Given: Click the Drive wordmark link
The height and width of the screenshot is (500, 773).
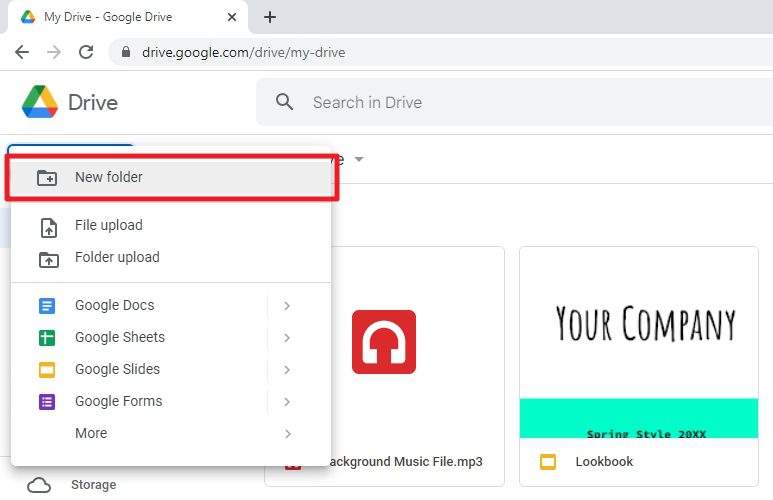Looking at the screenshot, I should pyautogui.click(x=93, y=103).
